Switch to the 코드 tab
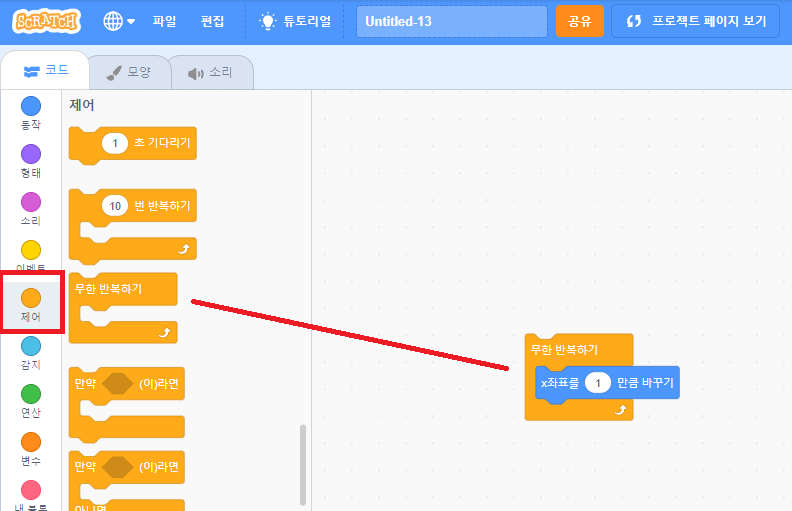Viewport: 792px width, 511px height. 46,70
